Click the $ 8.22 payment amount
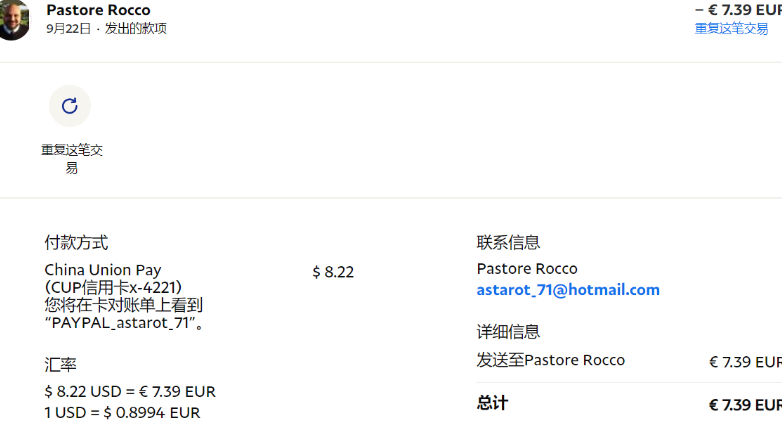The width and height of the screenshot is (782, 428). (x=333, y=272)
